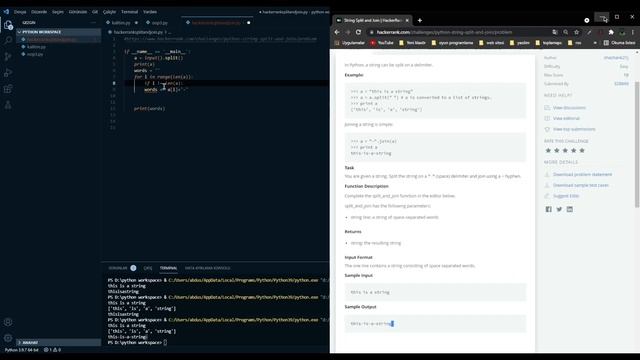Rate the challenge with the first star

coord(548,150)
